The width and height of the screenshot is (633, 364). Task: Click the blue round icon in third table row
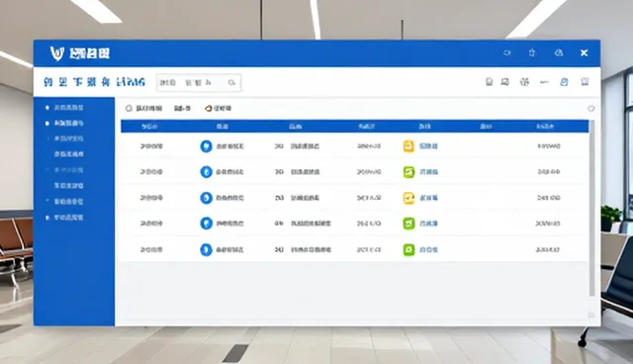(x=207, y=198)
